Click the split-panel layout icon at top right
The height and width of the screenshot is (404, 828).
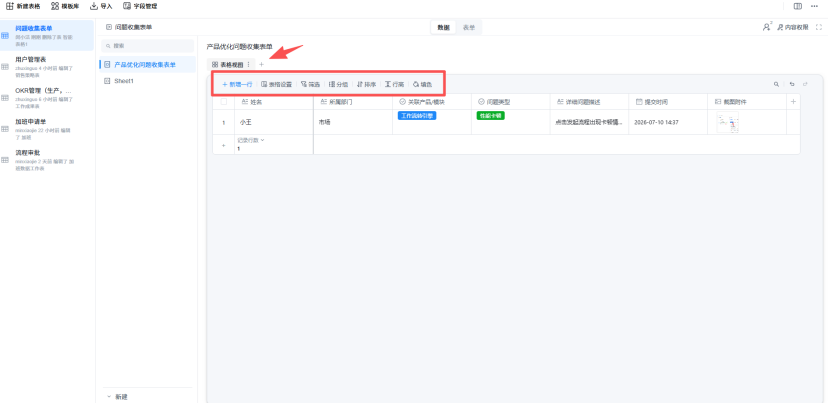[x=797, y=6]
